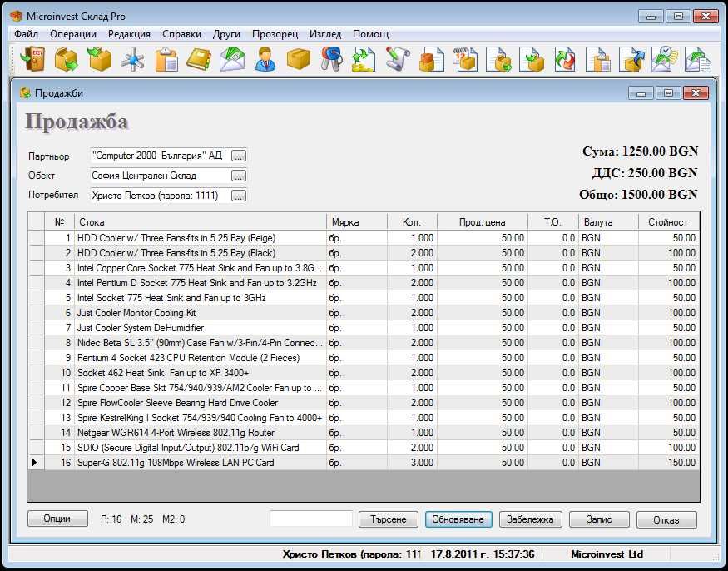The width and height of the screenshot is (728, 571).
Task: Open the Други menu
Action: (x=226, y=34)
